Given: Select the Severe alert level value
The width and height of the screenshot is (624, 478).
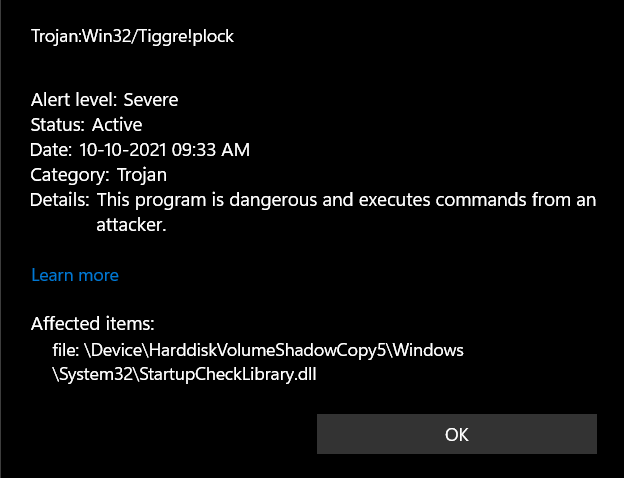Looking at the screenshot, I should pos(150,100).
